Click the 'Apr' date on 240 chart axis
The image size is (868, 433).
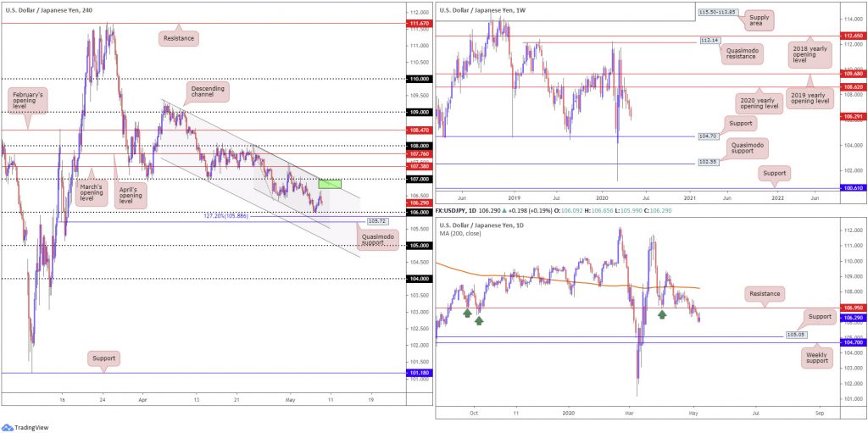coord(143,398)
